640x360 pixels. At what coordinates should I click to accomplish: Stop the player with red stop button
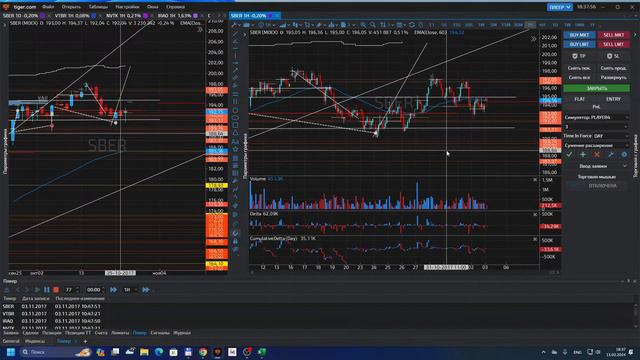(56, 289)
